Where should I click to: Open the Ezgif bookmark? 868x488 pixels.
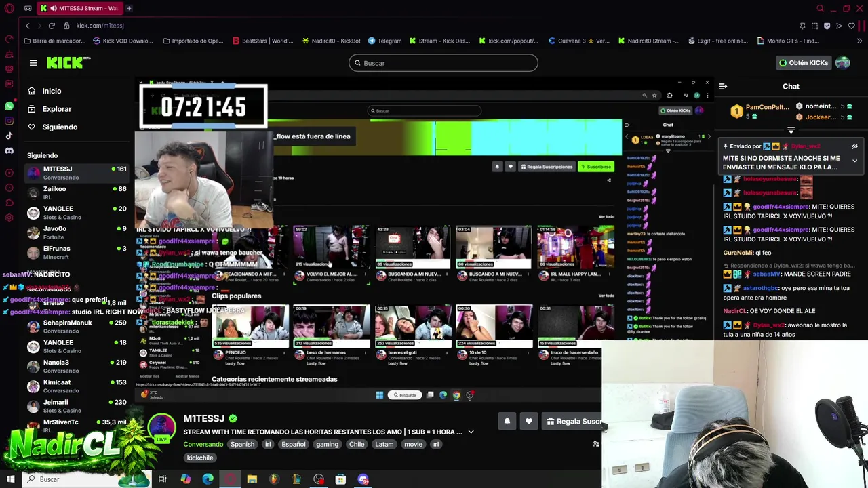click(717, 41)
